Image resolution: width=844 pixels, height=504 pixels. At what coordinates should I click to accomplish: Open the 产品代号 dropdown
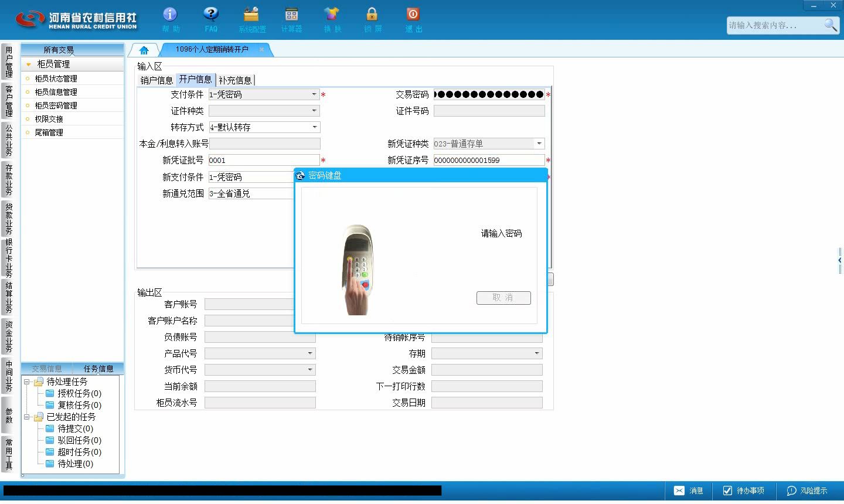coord(310,353)
